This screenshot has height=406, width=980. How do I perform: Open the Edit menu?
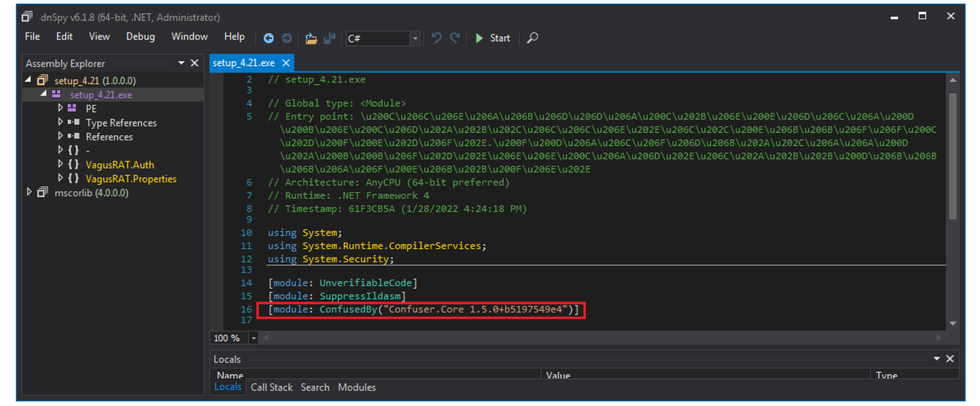click(x=64, y=37)
